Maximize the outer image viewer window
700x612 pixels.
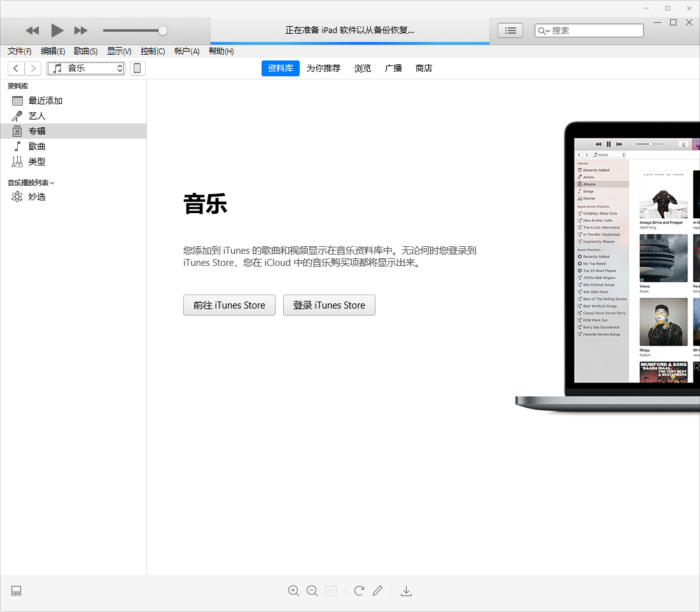(x=668, y=8)
